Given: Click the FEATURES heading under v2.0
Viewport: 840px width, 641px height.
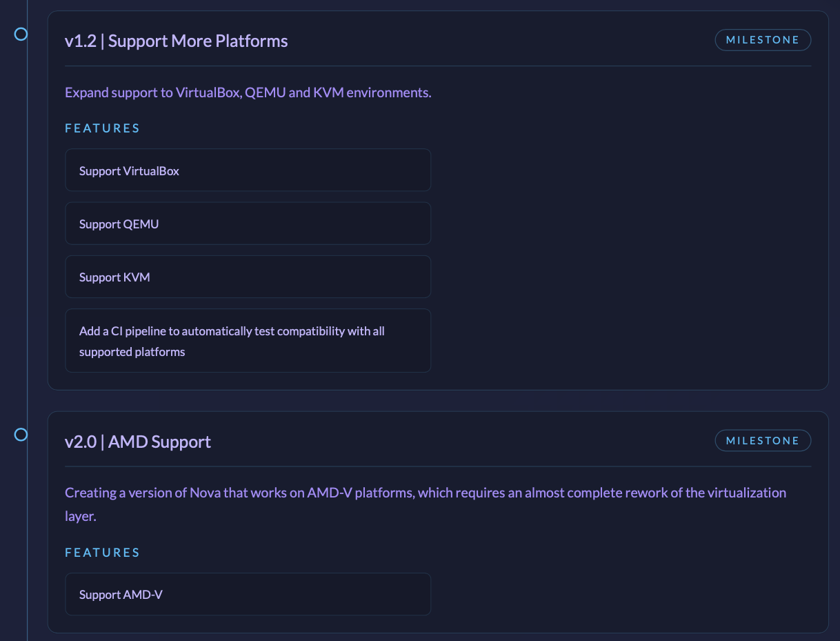Looking at the screenshot, I should (x=102, y=553).
